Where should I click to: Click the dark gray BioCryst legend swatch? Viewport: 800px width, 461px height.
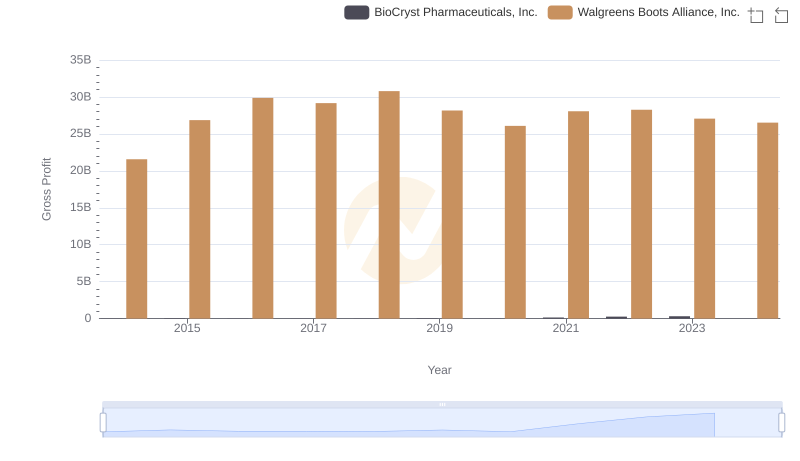pos(356,12)
